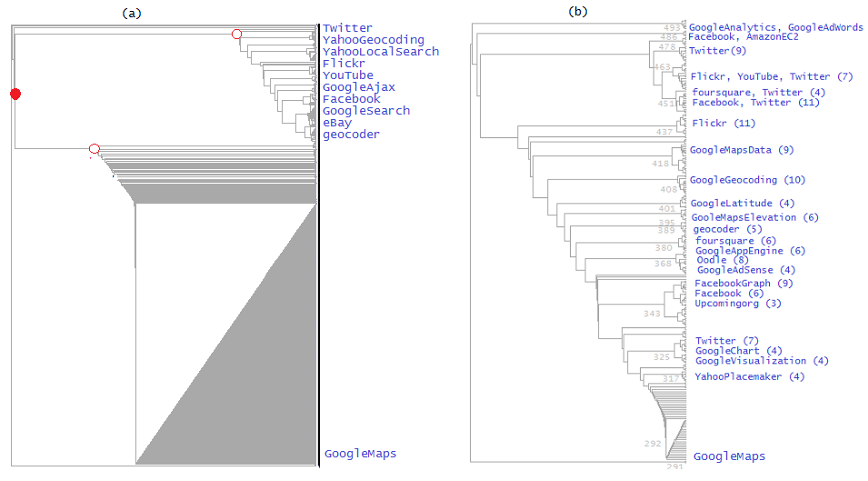Viewport: 868px width, 481px height.
Task: Click the GoogleAdSense (4) label
Action: [746, 270]
